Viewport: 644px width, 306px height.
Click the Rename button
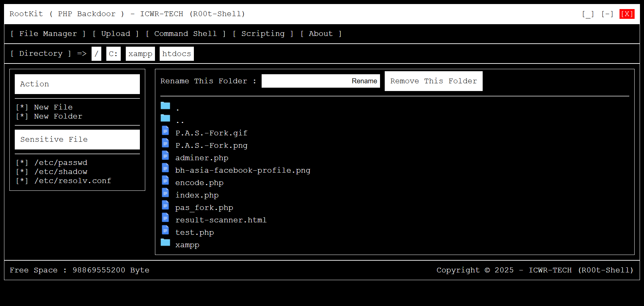364,81
